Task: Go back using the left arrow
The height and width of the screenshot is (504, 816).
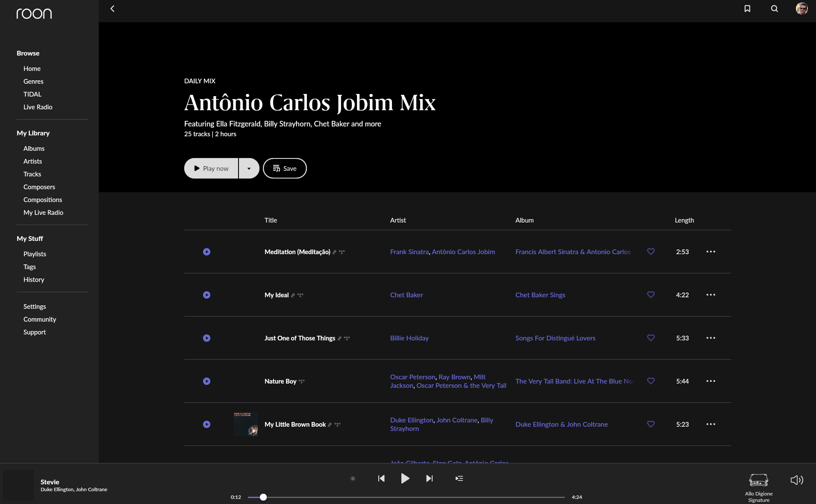Action: pyautogui.click(x=112, y=9)
